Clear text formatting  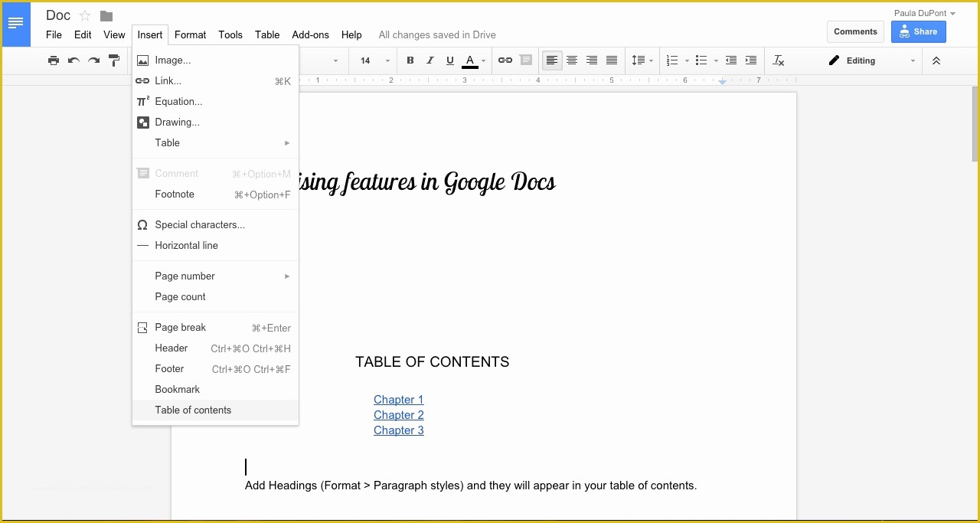(779, 60)
